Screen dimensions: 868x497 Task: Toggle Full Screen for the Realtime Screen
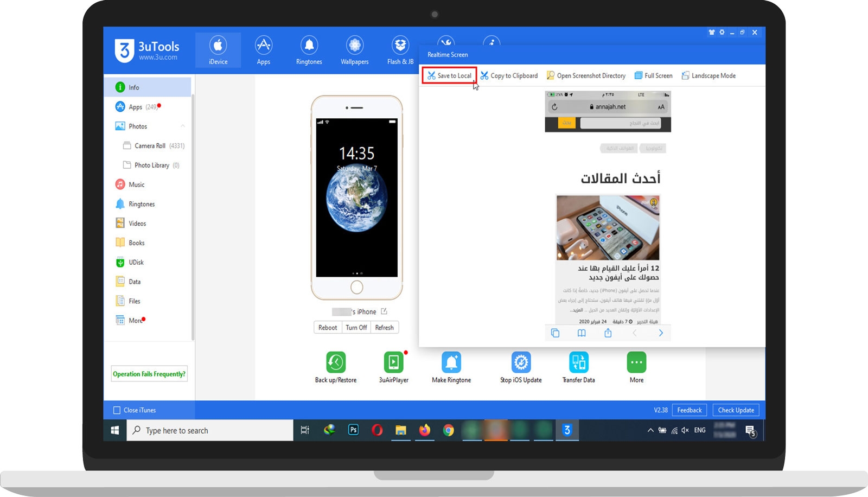[653, 75]
